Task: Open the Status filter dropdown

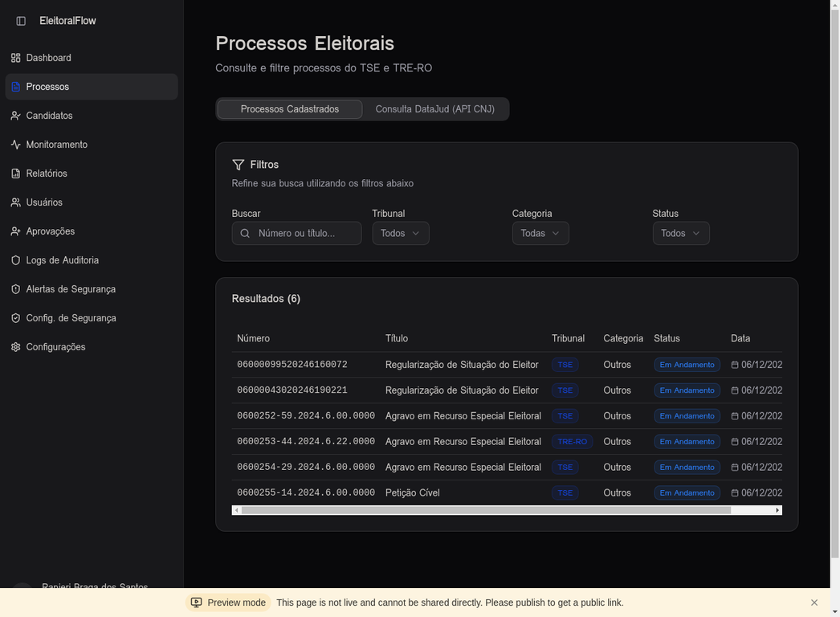Action: tap(680, 233)
